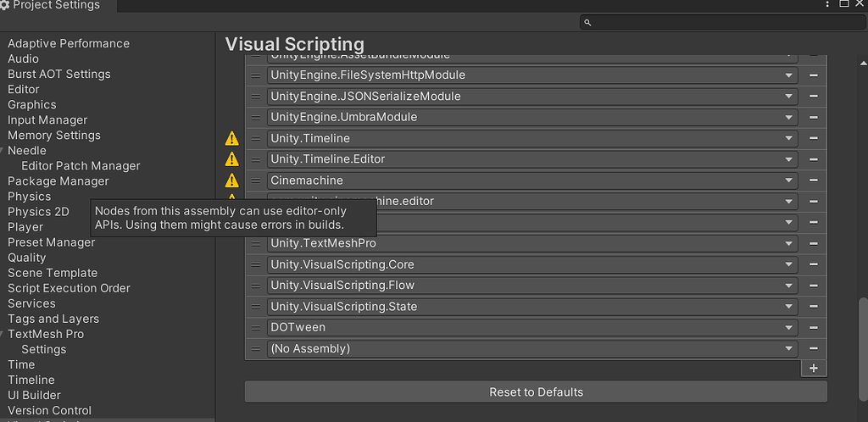Remove UnityEngine.UmbraModule using the minus icon
The height and width of the screenshot is (422, 868).
(814, 117)
